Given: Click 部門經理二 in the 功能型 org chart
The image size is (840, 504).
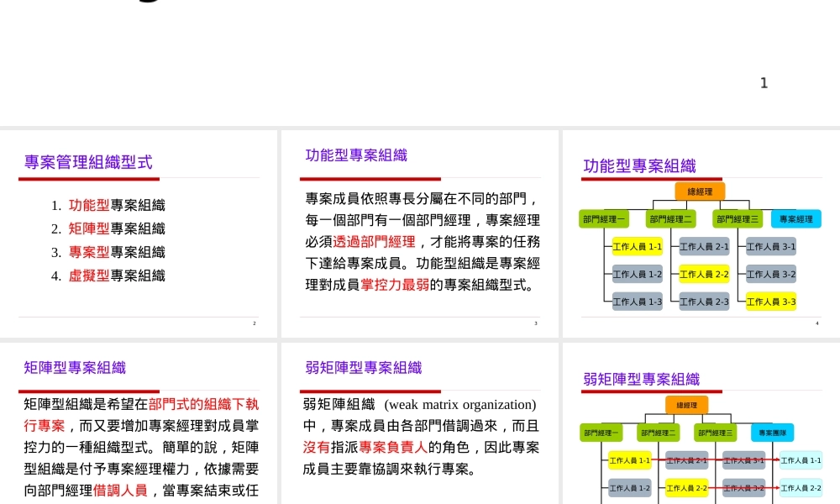Looking at the screenshot, I should 670,219.
